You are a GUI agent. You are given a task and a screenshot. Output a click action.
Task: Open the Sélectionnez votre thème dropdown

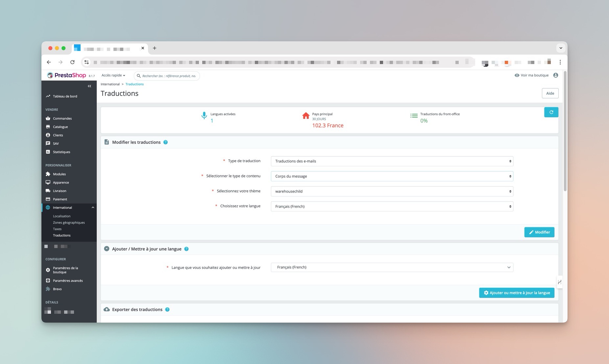(x=391, y=191)
